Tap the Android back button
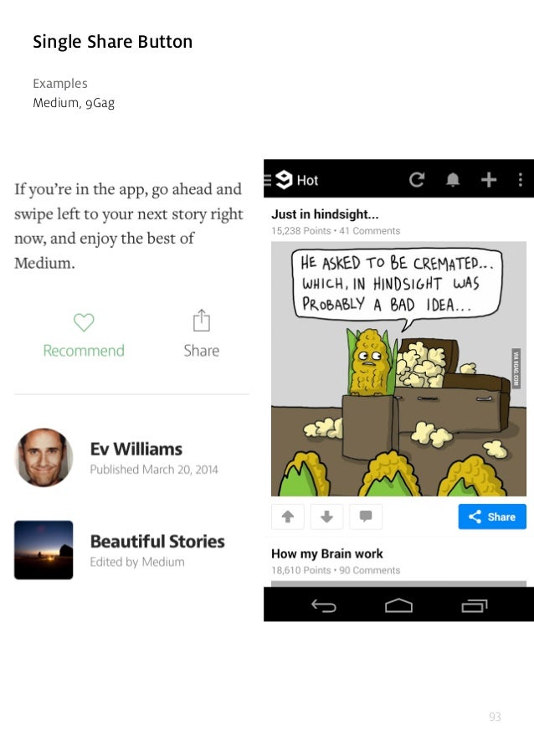The height and width of the screenshot is (756, 534). (323, 605)
